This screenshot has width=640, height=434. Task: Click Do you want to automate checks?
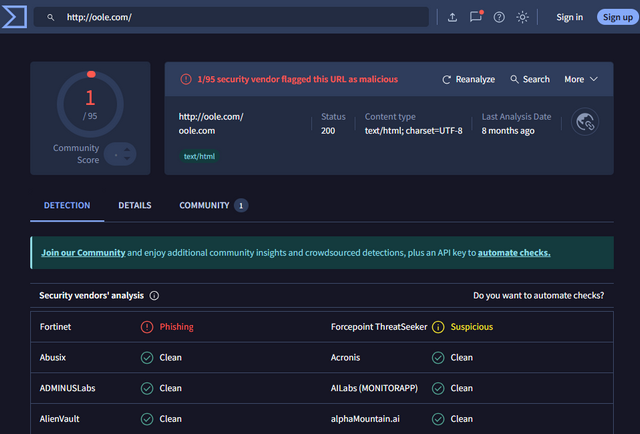(538, 296)
